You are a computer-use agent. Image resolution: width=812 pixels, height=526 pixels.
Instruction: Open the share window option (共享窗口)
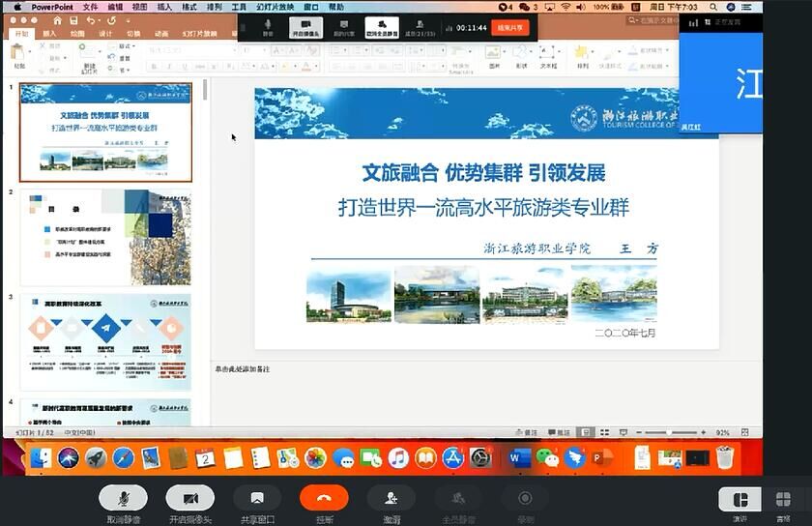257,498
